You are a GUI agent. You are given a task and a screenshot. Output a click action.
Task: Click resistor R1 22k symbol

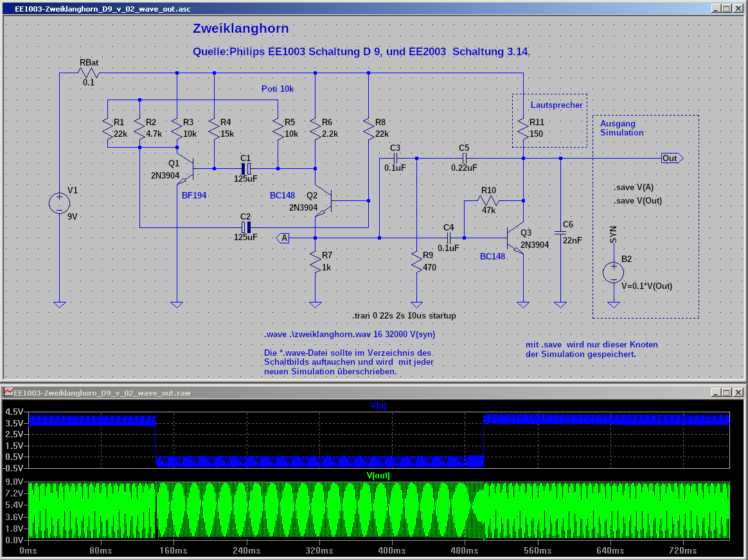point(107,128)
